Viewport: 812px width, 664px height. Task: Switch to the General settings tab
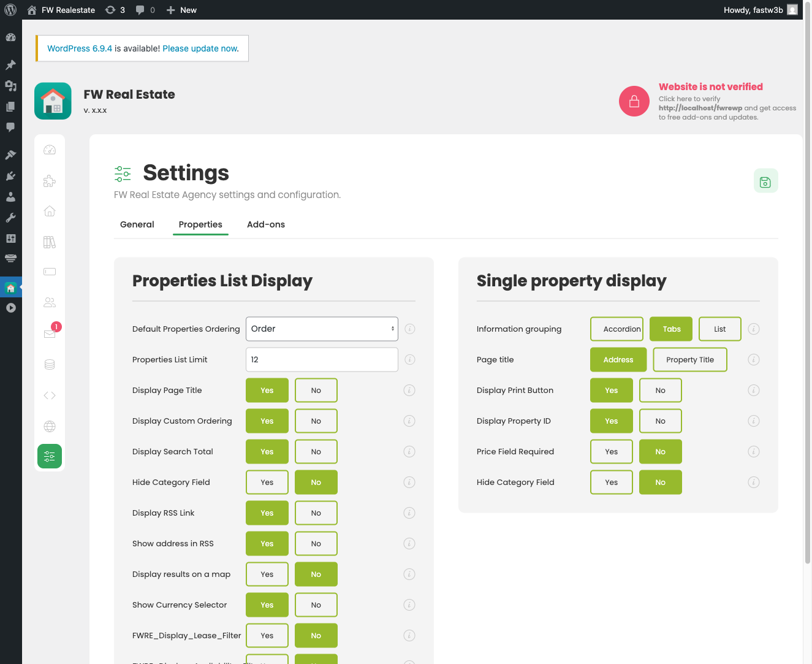137,224
